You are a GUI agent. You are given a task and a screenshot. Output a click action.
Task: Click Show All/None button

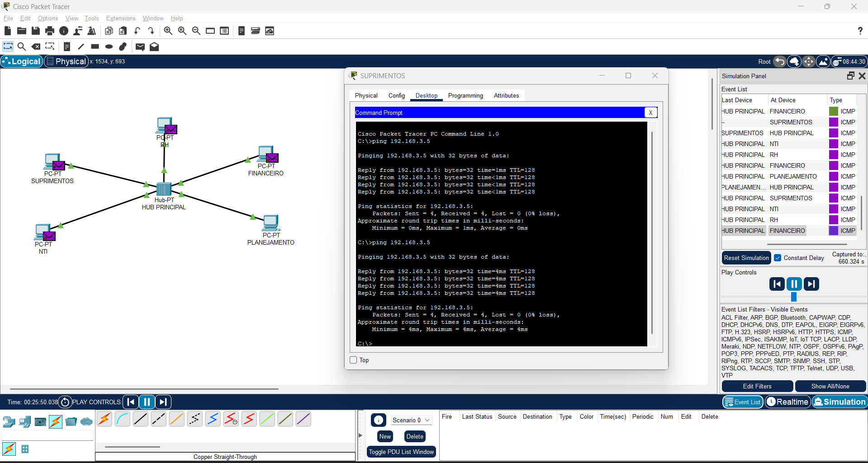830,386
